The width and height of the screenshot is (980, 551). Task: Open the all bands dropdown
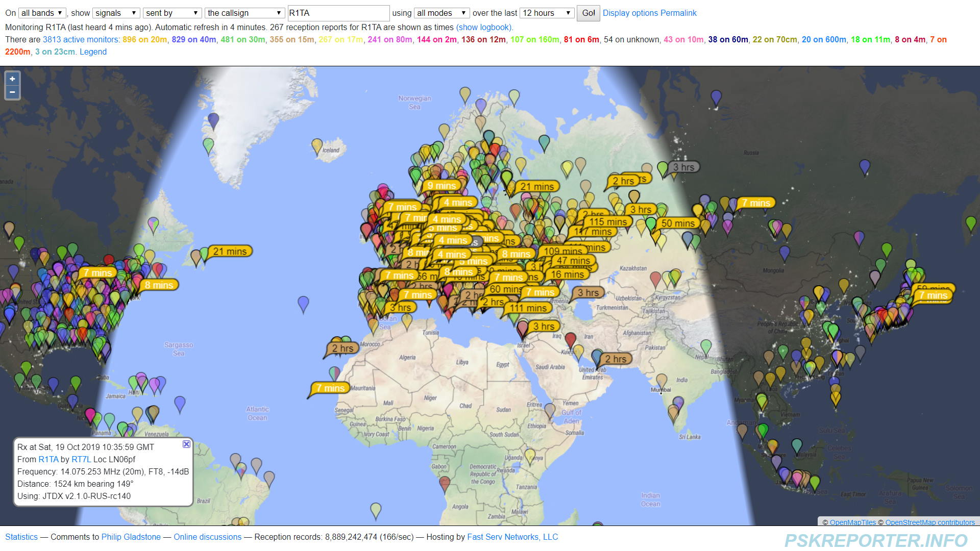click(x=42, y=13)
